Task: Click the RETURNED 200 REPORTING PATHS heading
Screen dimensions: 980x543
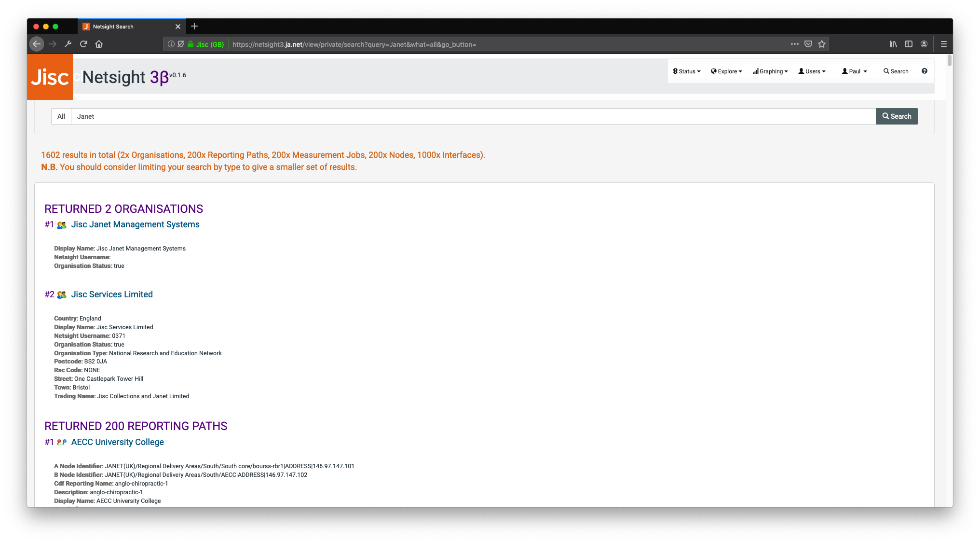Action: click(x=136, y=426)
